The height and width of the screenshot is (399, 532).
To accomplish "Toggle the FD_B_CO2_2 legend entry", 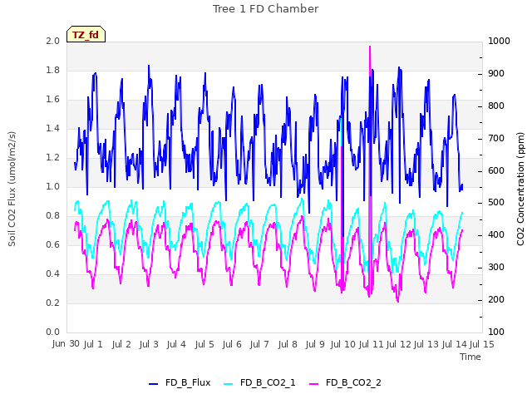I will [x=345, y=383].
